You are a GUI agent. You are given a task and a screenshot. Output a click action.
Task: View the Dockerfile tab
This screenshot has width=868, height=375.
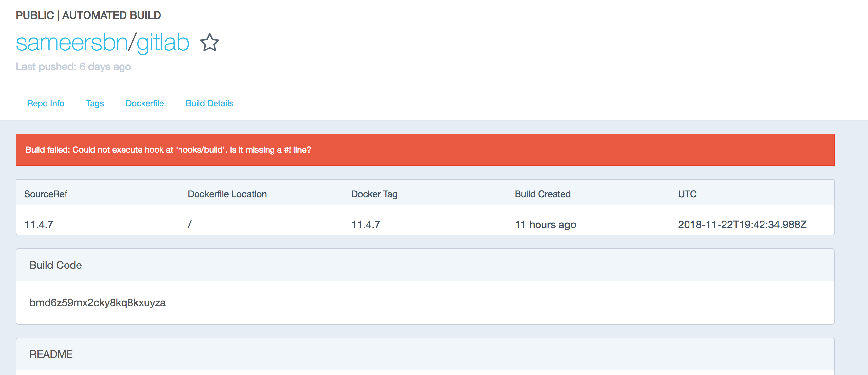(x=144, y=103)
